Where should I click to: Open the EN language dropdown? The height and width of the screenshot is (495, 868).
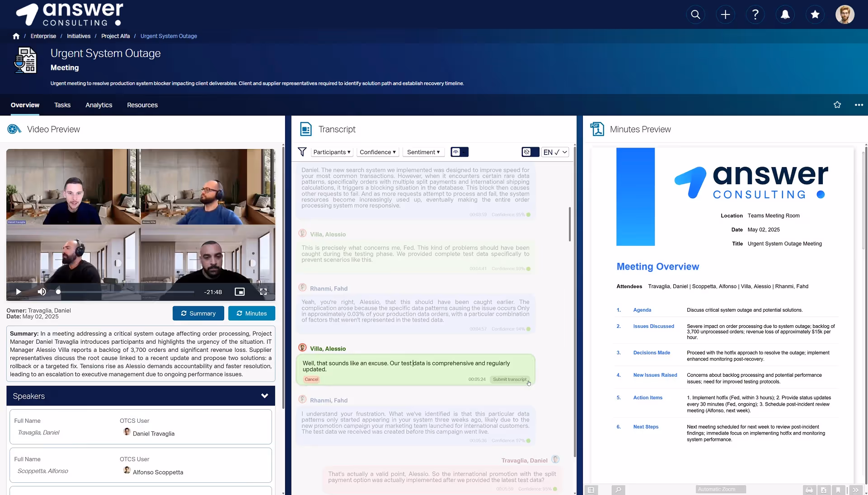pos(555,152)
